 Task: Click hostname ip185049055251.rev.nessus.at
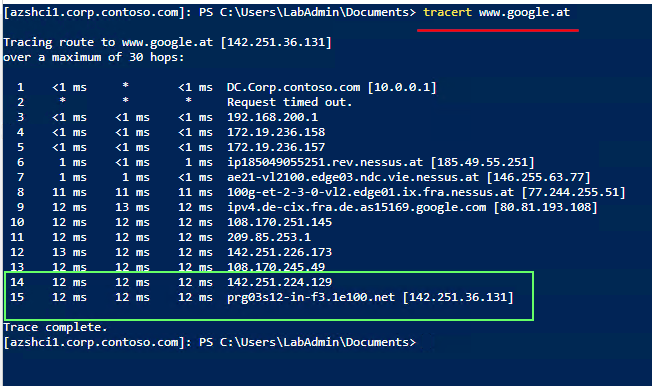click(324, 162)
